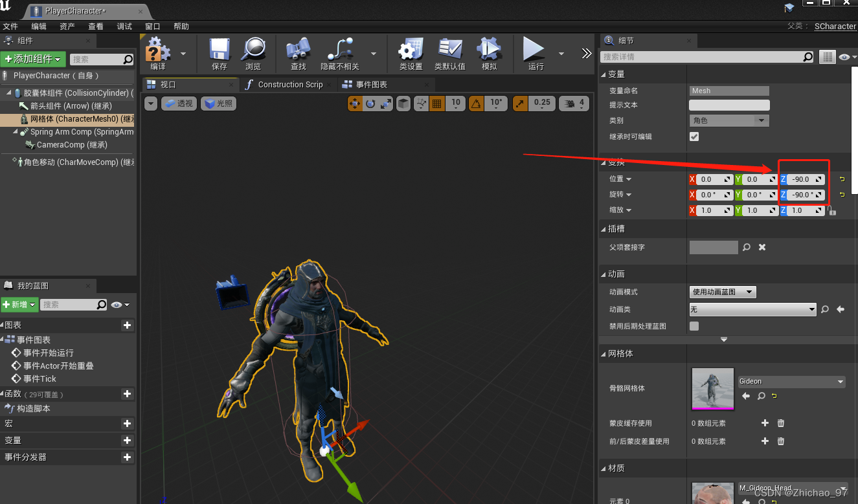
Task: Switch to the 事件图表 (Event Graph) tab
Action: tap(371, 85)
